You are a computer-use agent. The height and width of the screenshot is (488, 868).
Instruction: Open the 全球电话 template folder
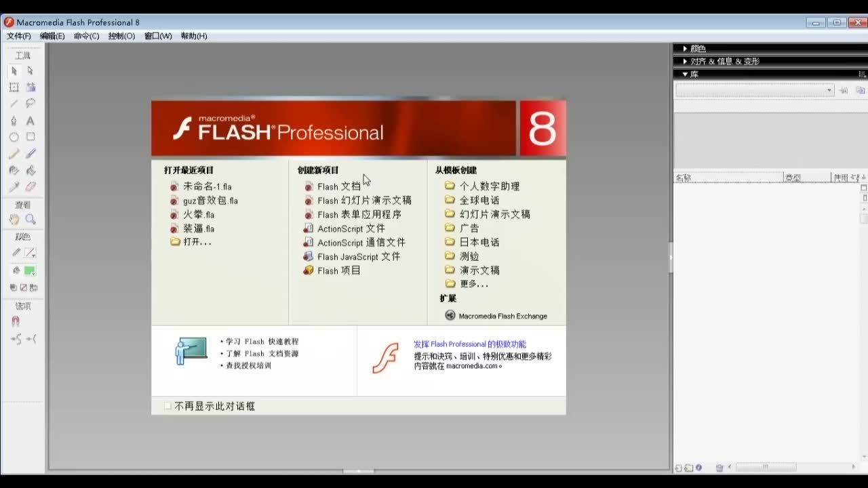coord(472,200)
